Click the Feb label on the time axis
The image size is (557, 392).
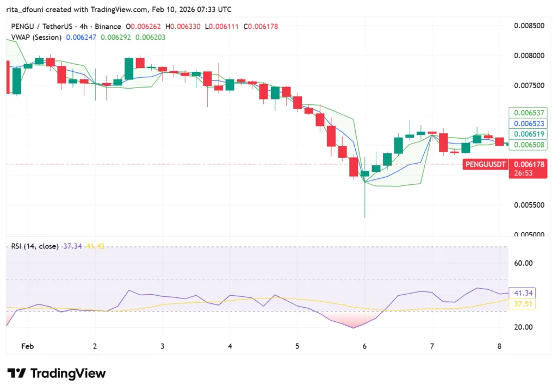point(27,346)
